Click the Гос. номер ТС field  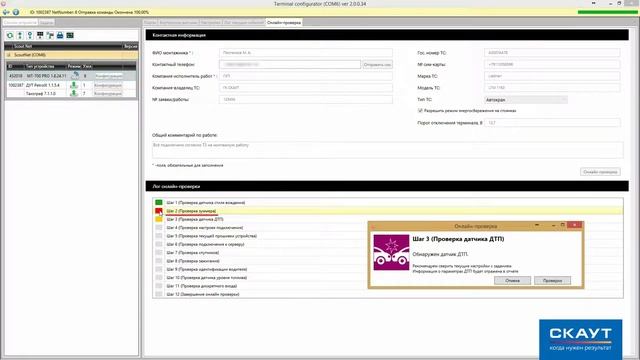coord(552,53)
